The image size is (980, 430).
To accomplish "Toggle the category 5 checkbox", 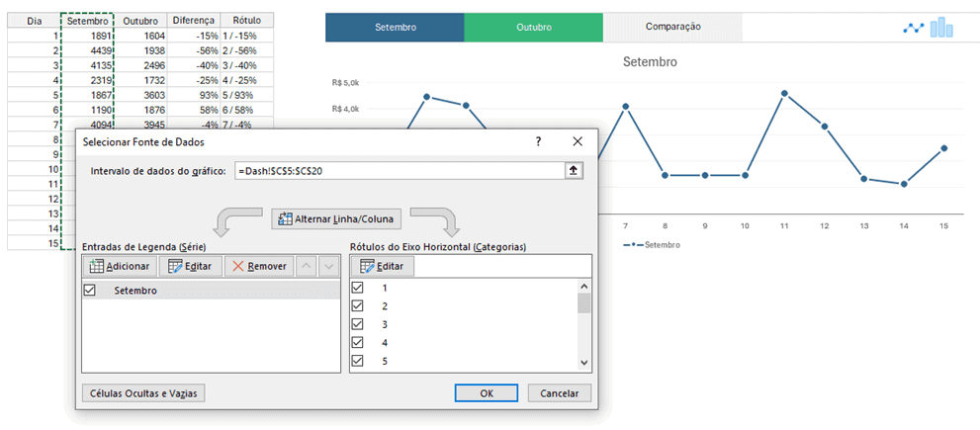I will click(358, 360).
